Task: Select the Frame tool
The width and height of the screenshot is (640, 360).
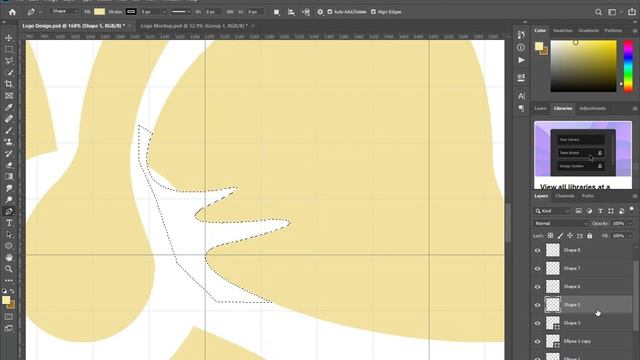Action: pyautogui.click(x=9, y=96)
